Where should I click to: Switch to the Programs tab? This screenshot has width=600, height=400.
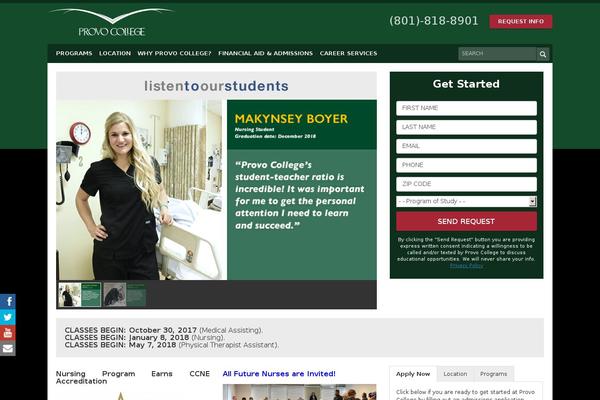coord(493,374)
